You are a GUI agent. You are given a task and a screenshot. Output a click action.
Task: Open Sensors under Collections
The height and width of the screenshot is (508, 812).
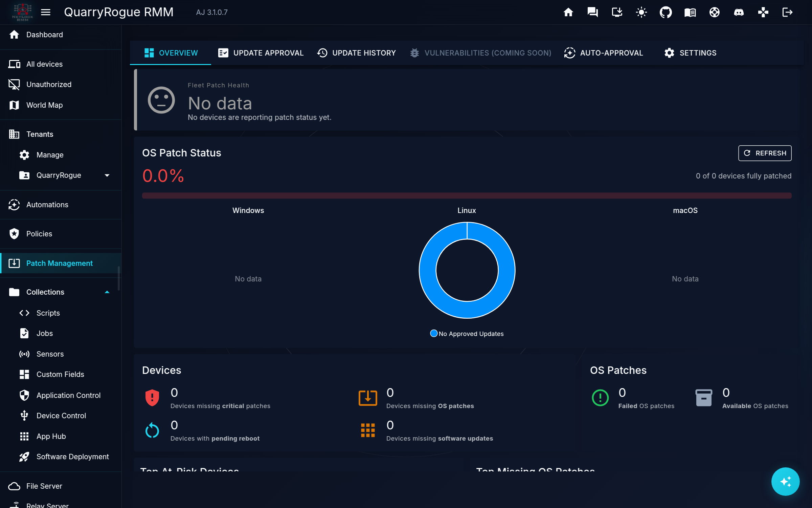tap(61, 354)
